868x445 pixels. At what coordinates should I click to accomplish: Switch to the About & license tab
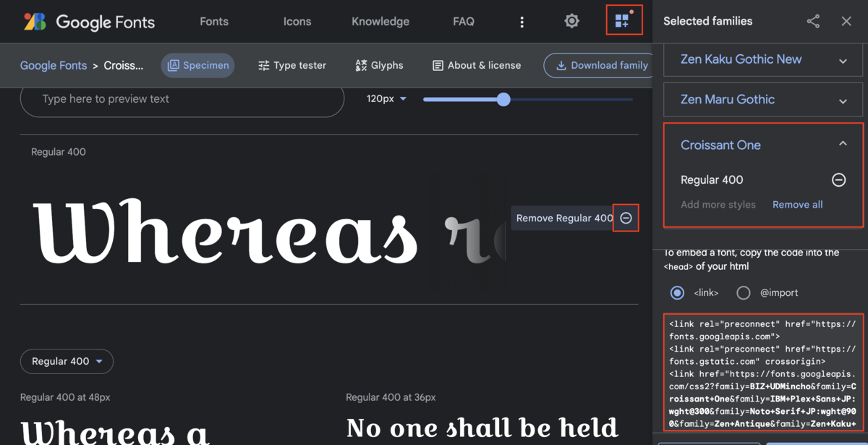click(477, 65)
